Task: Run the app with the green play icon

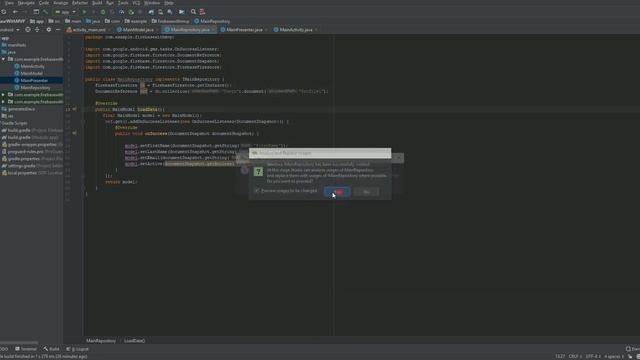Action: (x=84, y=12)
